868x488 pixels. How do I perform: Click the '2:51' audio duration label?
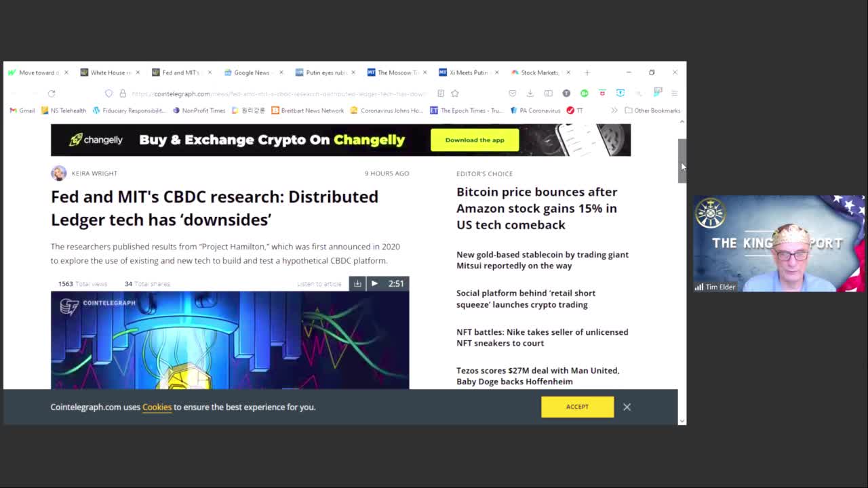pos(396,283)
